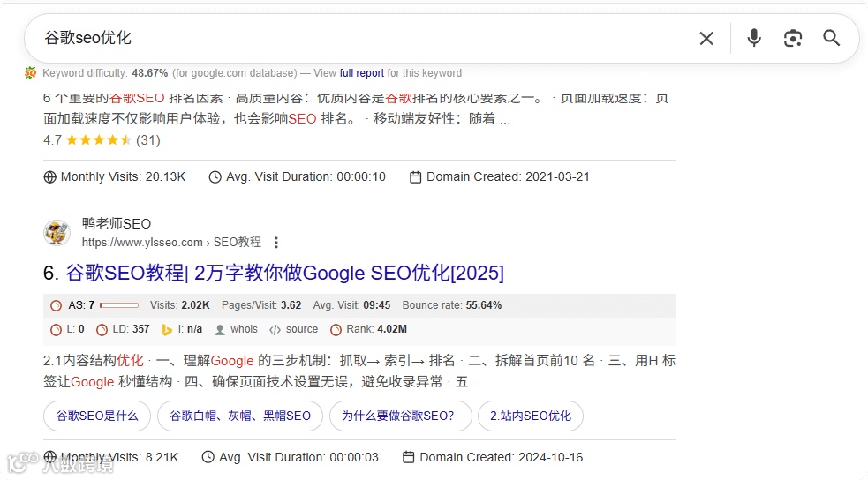Click the clock icon by Avg. Visit Duration: 00:00:03
The width and height of the screenshot is (868, 480).
tap(208, 457)
